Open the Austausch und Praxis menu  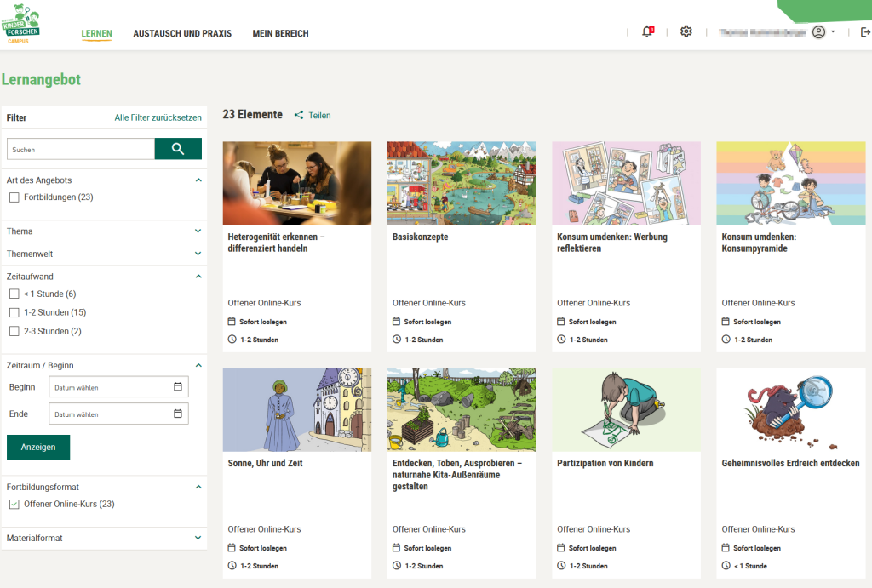(x=182, y=34)
